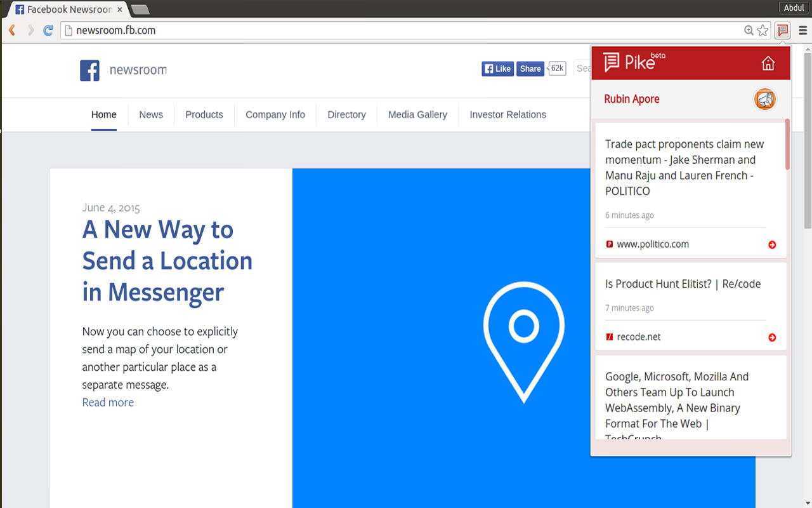Open the Directory nav item

(x=346, y=114)
